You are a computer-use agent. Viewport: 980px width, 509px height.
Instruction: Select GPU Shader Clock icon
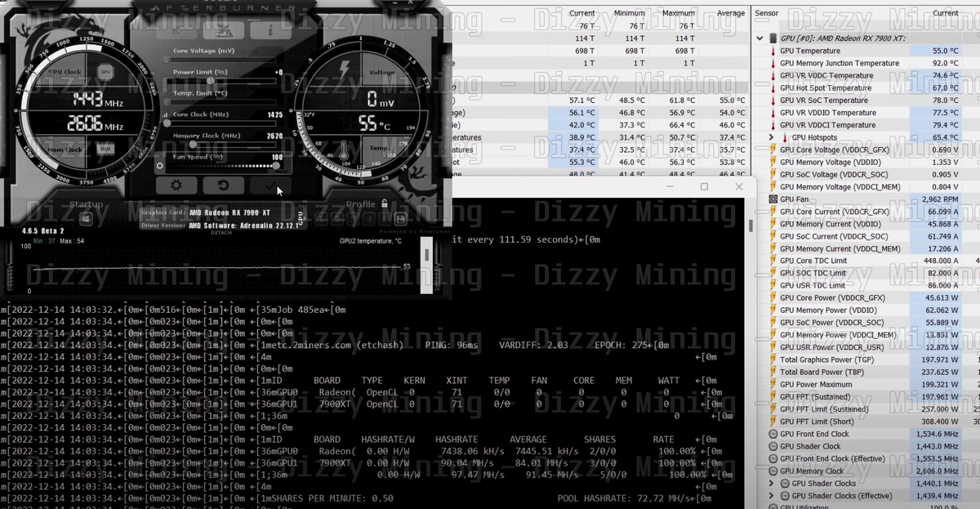pyautogui.click(x=773, y=446)
